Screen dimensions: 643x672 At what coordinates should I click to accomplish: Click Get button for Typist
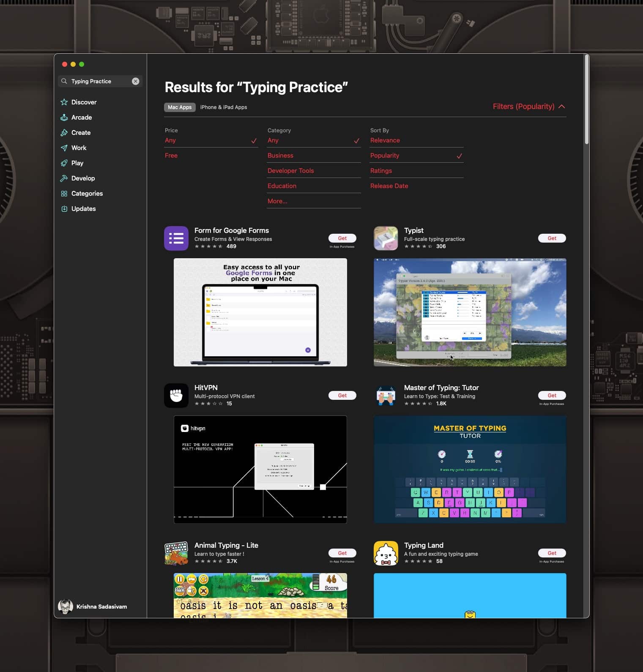[552, 238]
